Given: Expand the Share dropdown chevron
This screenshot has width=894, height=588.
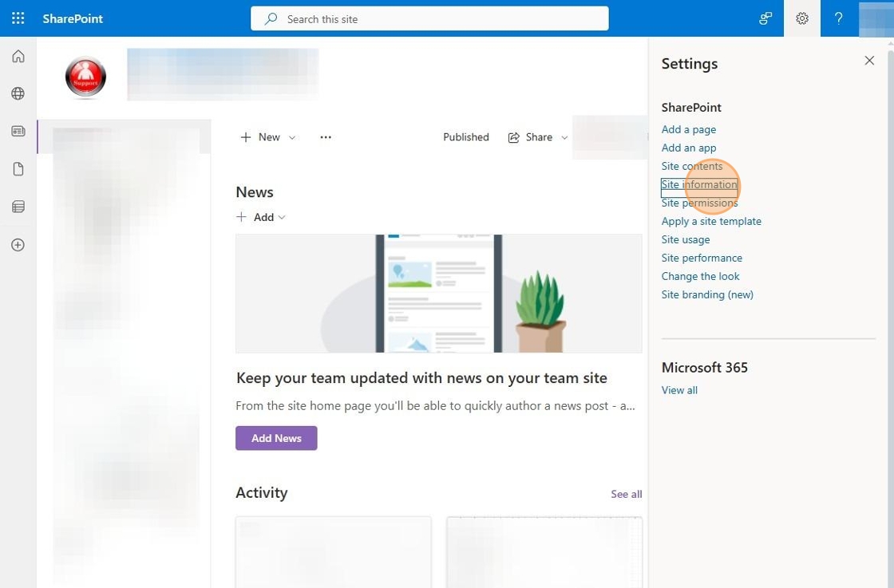Looking at the screenshot, I should (x=564, y=138).
